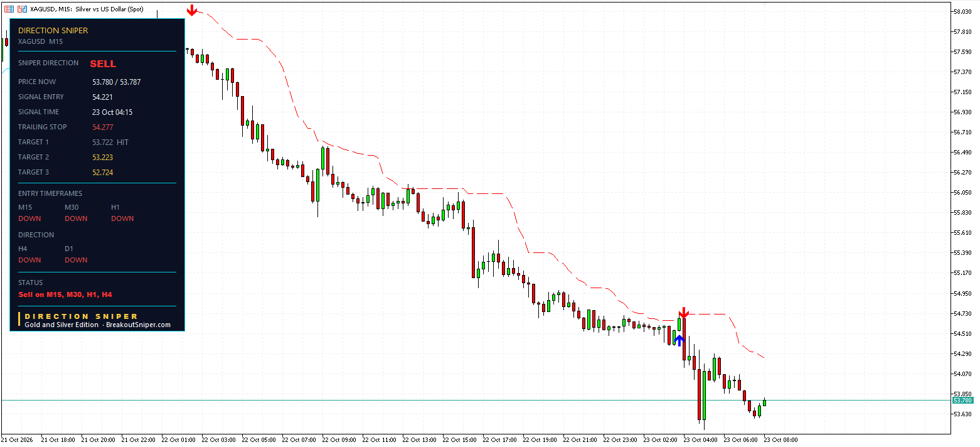980x447 pixels.
Task: Select the blue up arrow marker
Action: 679,341
